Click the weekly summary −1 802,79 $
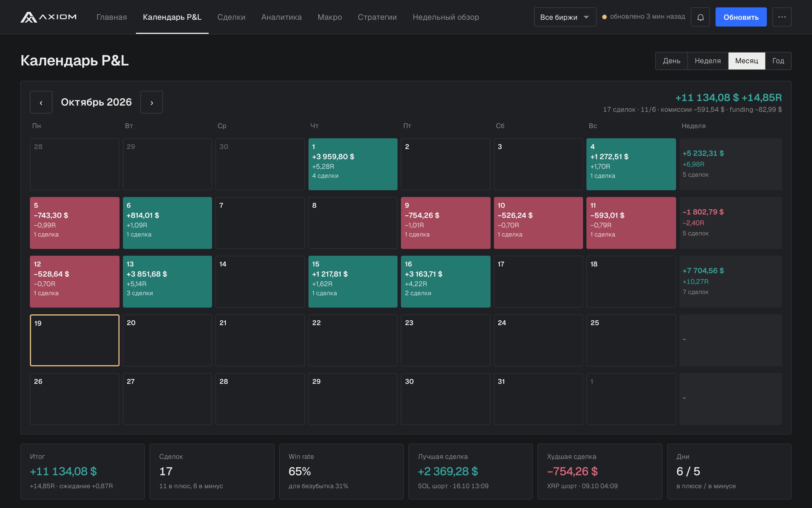 tap(730, 223)
